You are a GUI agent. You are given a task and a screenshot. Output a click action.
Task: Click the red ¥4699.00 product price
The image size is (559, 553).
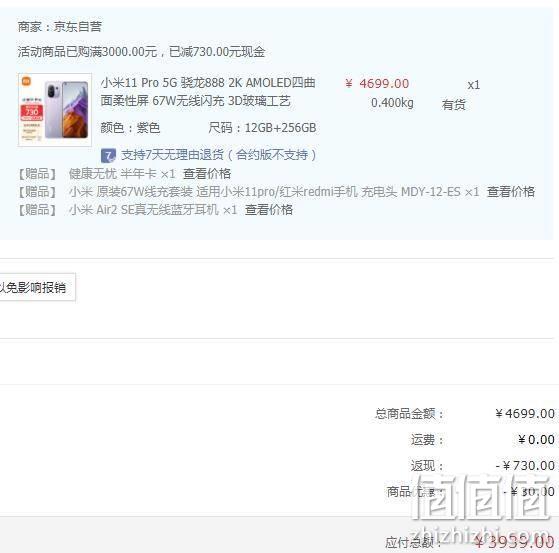(377, 84)
